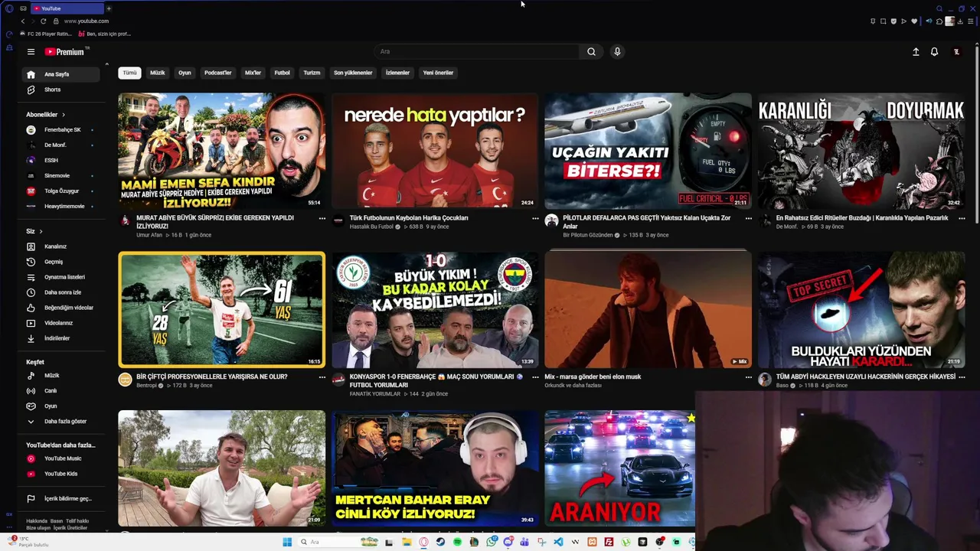The height and width of the screenshot is (551, 980).
Task: Open the browser snapshot tool
Action: point(883,21)
